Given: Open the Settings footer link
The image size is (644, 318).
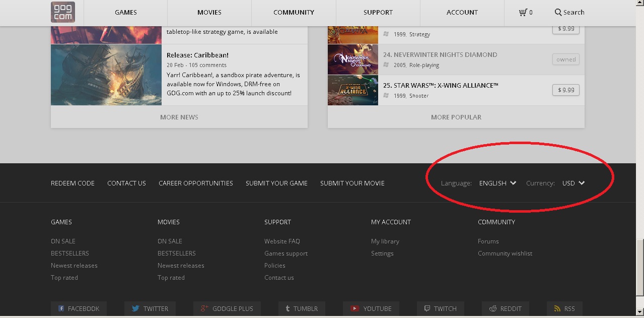Looking at the screenshot, I should click(382, 253).
